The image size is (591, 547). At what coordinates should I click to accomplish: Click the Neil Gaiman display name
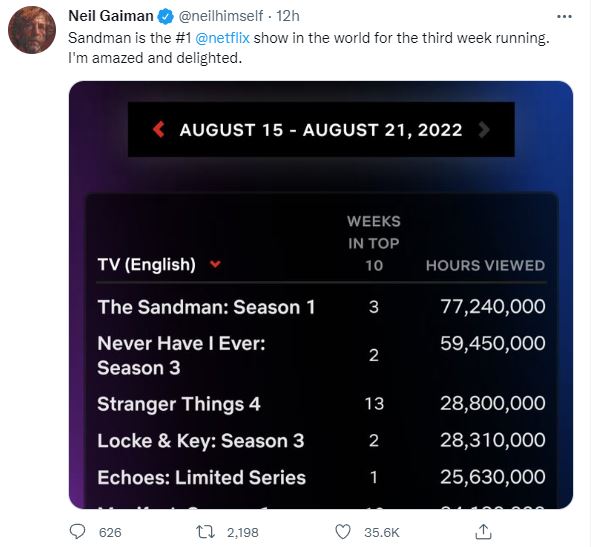pyautogui.click(x=111, y=16)
